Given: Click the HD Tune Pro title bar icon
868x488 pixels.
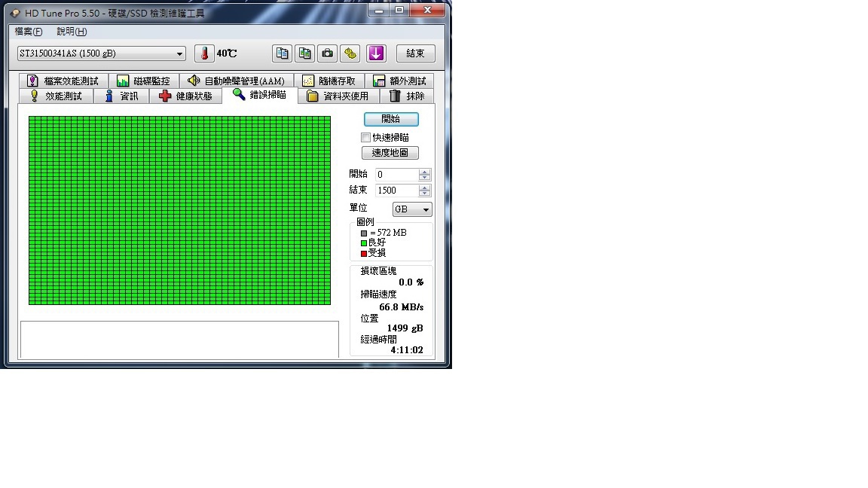Looking at the screenshot, I should [15, 14].
